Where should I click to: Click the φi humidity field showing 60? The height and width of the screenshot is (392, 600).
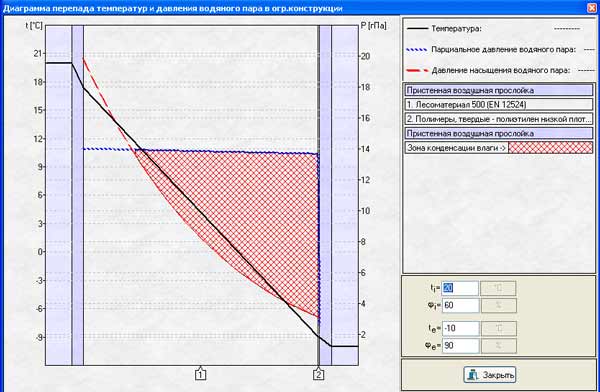[460, 305]
